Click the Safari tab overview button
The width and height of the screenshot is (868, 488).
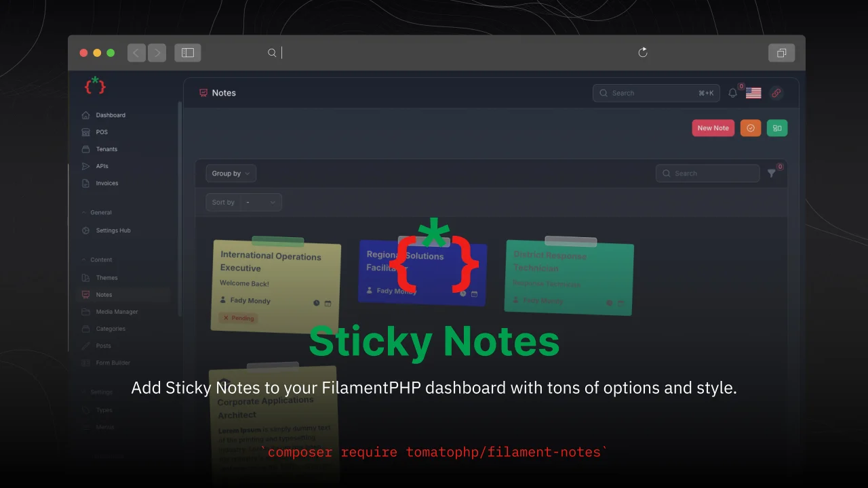[781, 52]
